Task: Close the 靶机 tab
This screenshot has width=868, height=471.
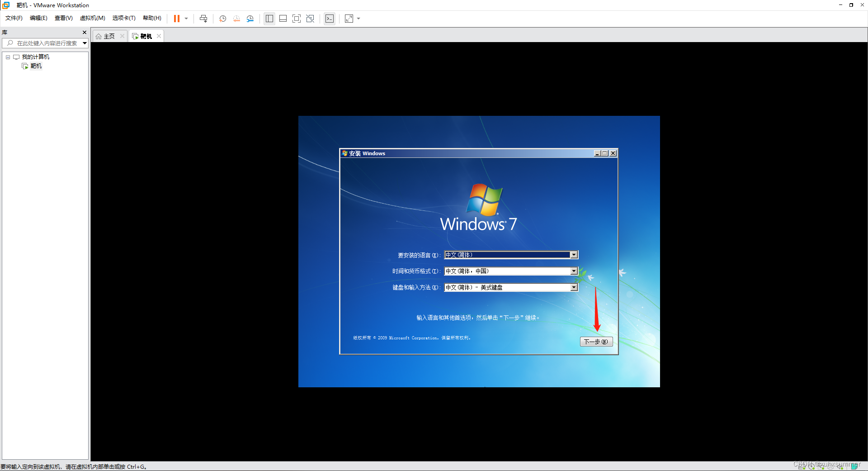Action: pyautogui.click(x=159, y=36)
